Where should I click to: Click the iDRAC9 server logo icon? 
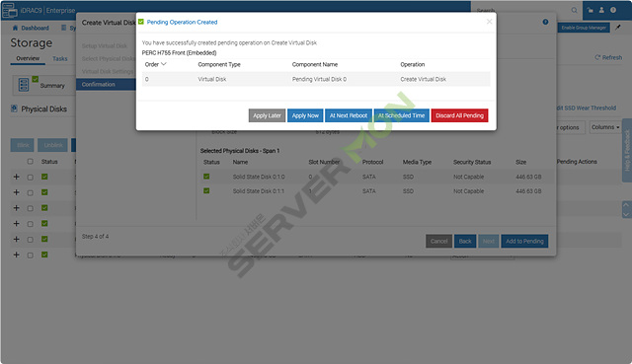tap(10, 11)
